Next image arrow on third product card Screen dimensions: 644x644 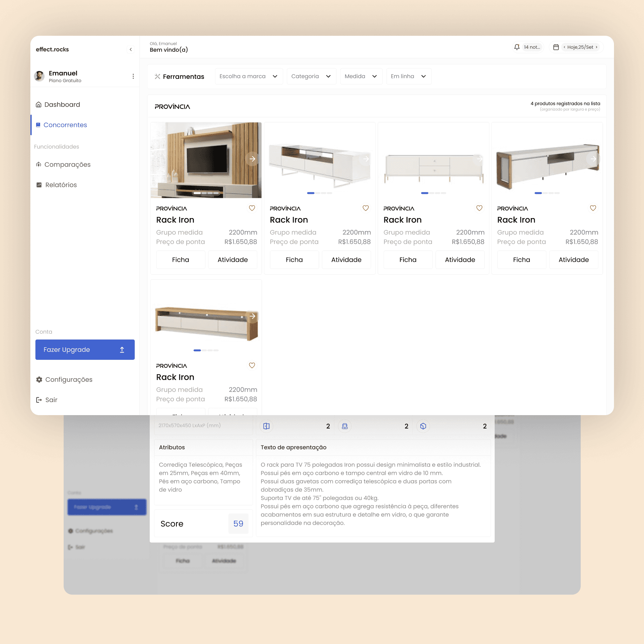point(480,159)
